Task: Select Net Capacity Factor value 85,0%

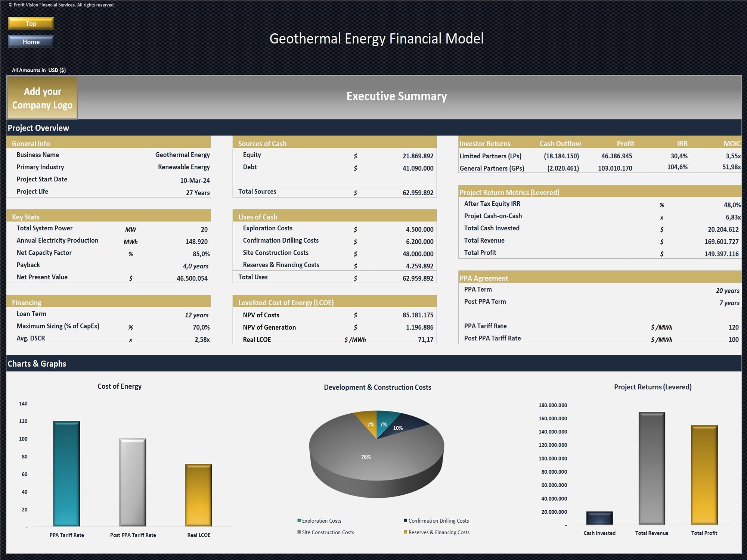Action: pyautogui.click(x=201, y=254)
